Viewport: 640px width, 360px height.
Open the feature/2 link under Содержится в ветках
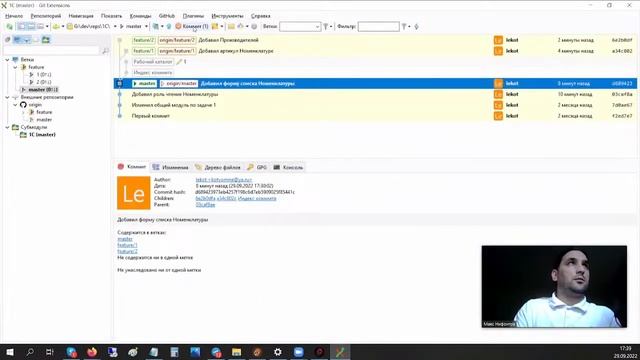pos(127,251)
